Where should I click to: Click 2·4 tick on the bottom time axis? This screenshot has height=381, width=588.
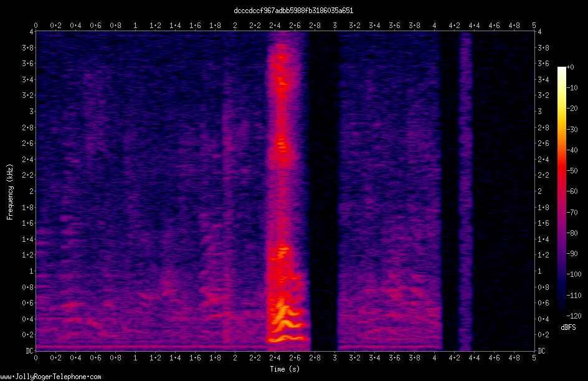(275, 358)
